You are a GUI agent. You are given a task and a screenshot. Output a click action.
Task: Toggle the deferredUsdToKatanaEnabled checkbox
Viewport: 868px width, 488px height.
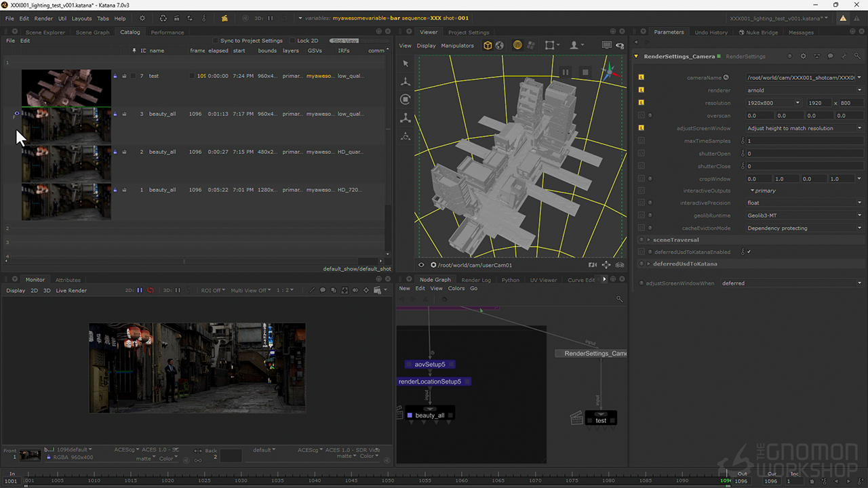click(x=749, y=252)
